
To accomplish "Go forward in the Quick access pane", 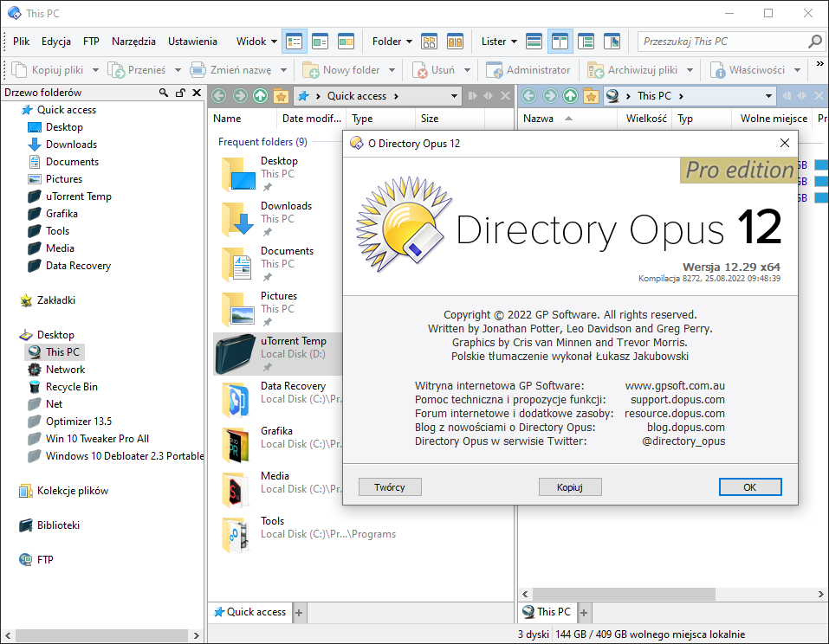I will point(239,95).
